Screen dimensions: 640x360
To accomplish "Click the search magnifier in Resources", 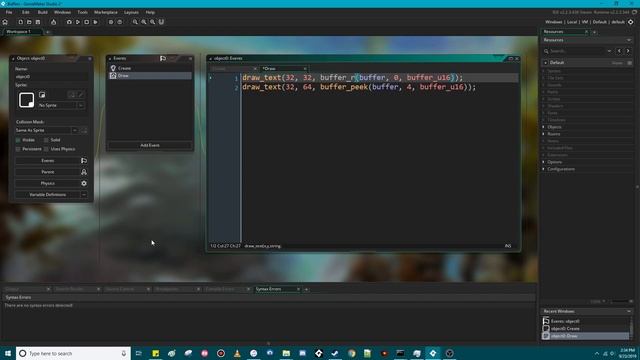I will pyautogui.click(x=546, y=51).
